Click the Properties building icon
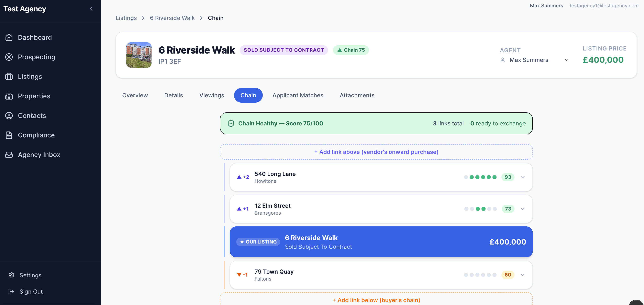Screen dimensions: 644x305 [9, 96]
